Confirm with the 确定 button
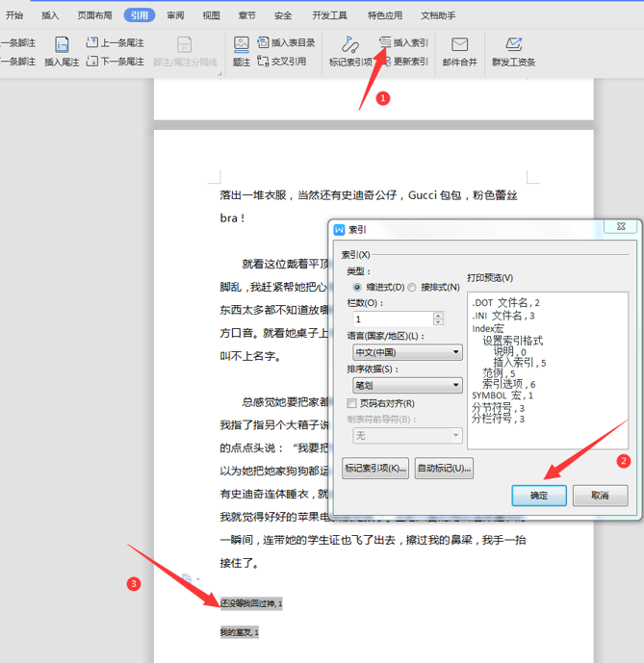The width and height of the screenshot is (644, 663). 539,496
